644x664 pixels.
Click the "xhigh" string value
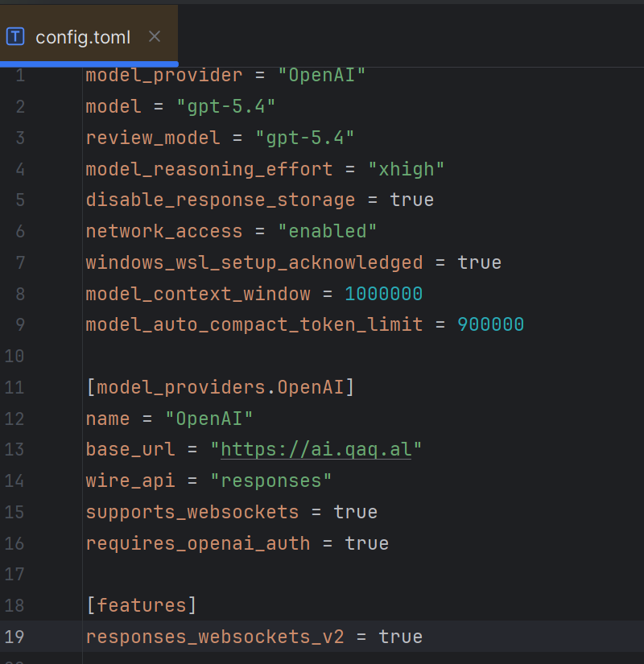tap(407, 169)
